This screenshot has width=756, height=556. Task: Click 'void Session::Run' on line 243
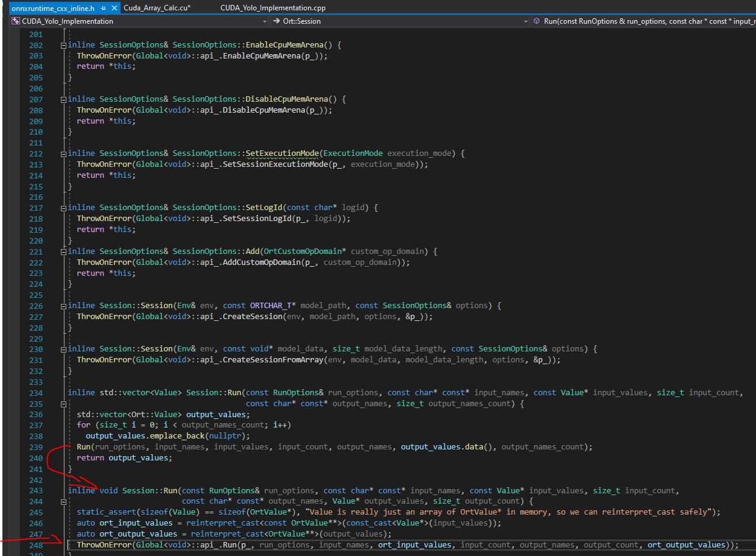coord(139,490)
